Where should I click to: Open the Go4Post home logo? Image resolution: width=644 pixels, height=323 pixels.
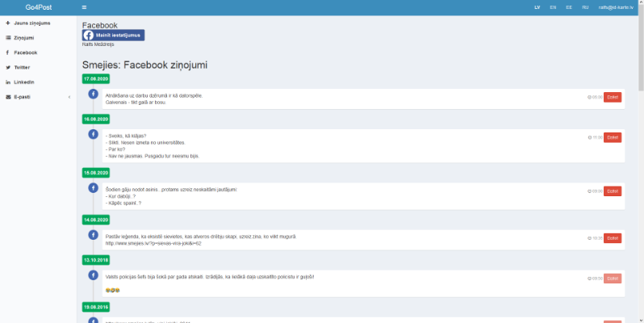(39, 7)
